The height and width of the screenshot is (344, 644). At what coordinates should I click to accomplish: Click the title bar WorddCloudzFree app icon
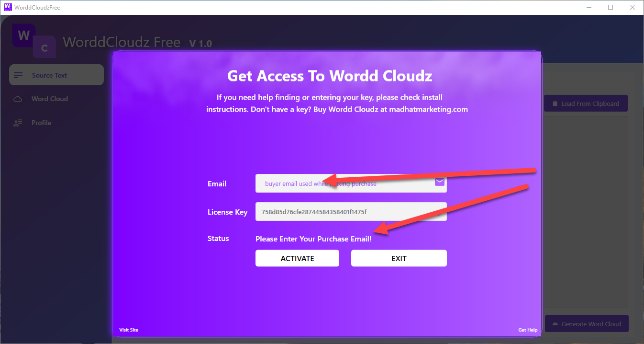click(x=8, y=8)
